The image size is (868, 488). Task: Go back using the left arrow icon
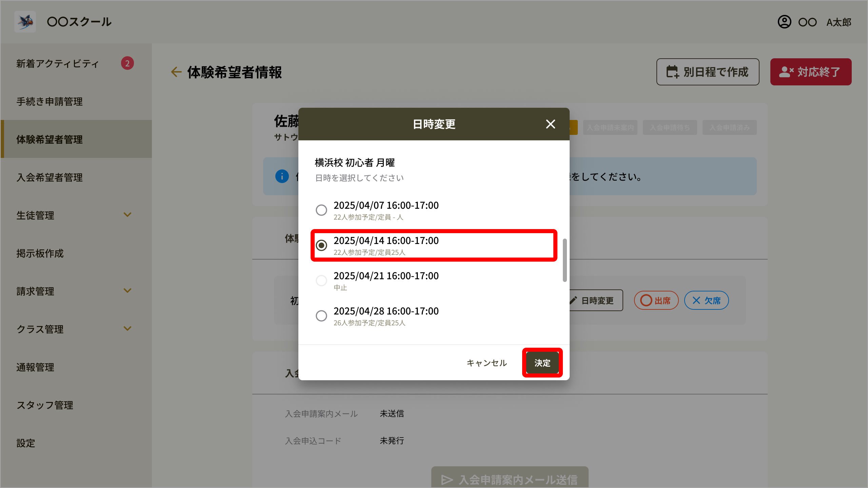click(x=176, y=72)
